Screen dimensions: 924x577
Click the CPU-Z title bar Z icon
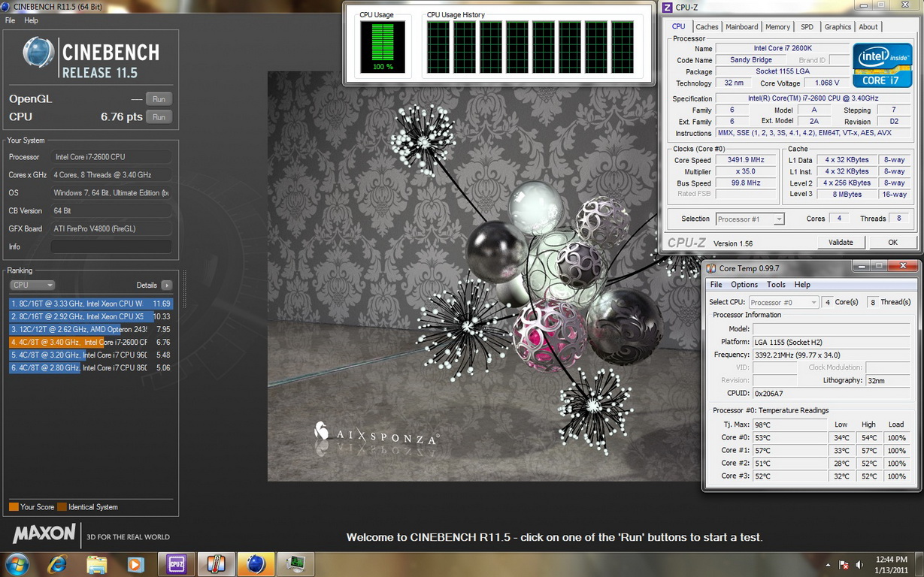pos(667,8)
